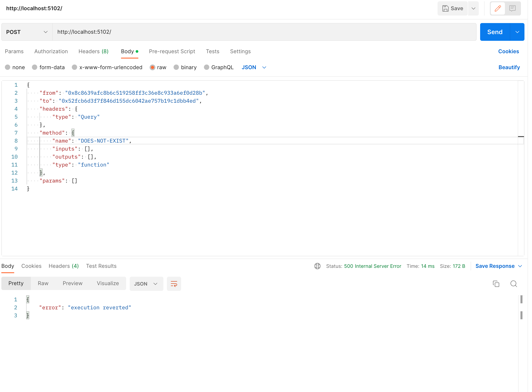Screen dimensions: 532x392
Task: Send the request
Action: [495, 32]
